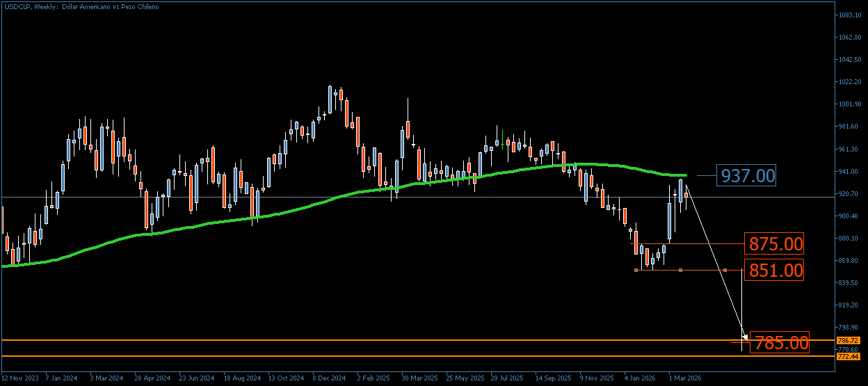Click the left anchor of the 851.00 line

click(636, 270)
